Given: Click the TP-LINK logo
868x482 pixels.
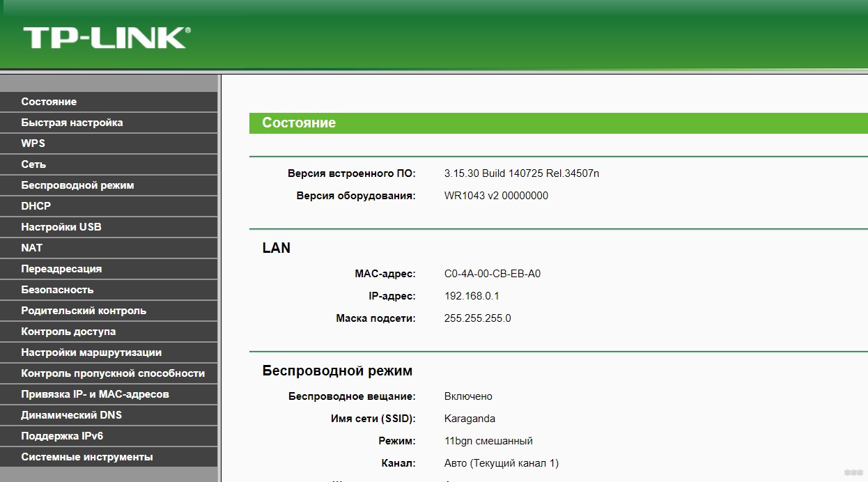Looking at the screenshot, I should point(107,38).
